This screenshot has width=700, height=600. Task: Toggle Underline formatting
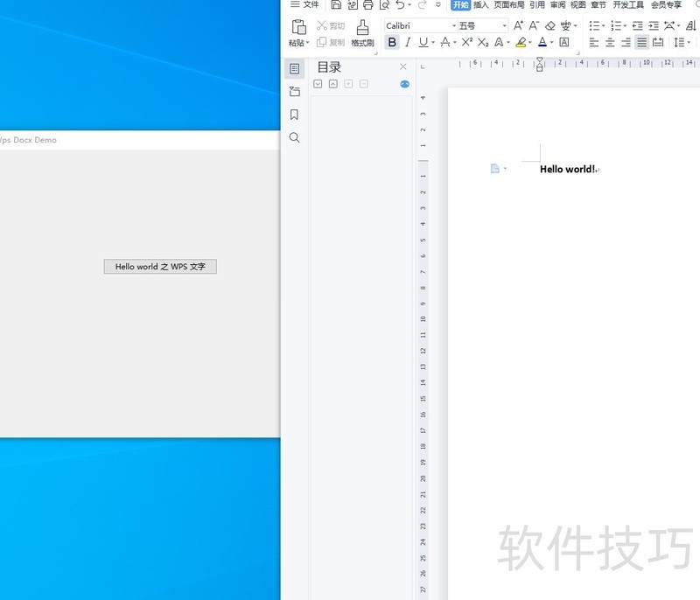[x=423, y=42]
